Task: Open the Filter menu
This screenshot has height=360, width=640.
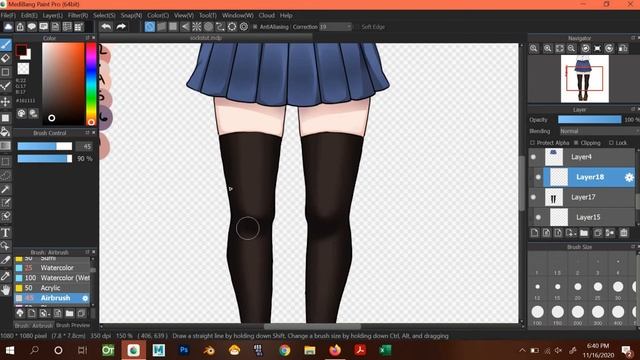Action: [78, 16]
